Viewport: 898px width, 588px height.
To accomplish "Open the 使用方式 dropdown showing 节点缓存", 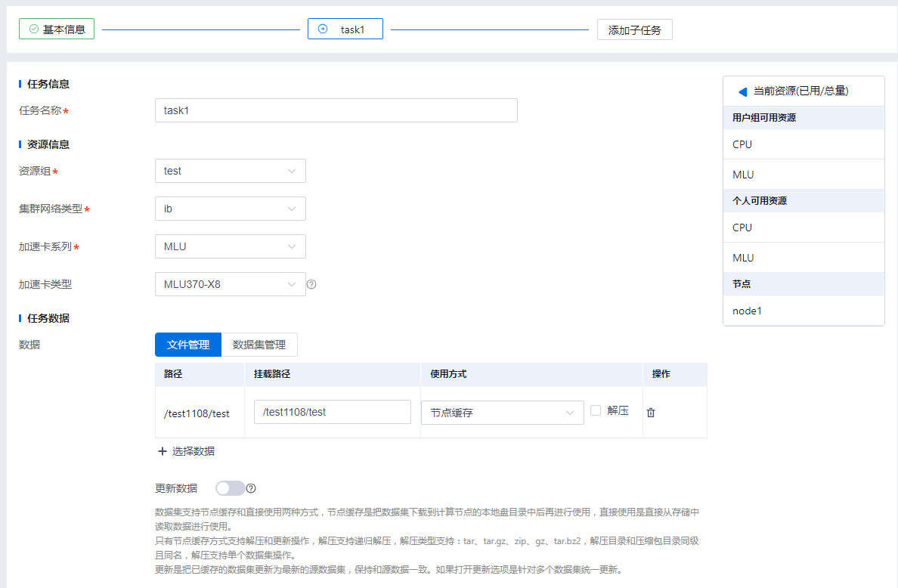I will tap(502, 413).
